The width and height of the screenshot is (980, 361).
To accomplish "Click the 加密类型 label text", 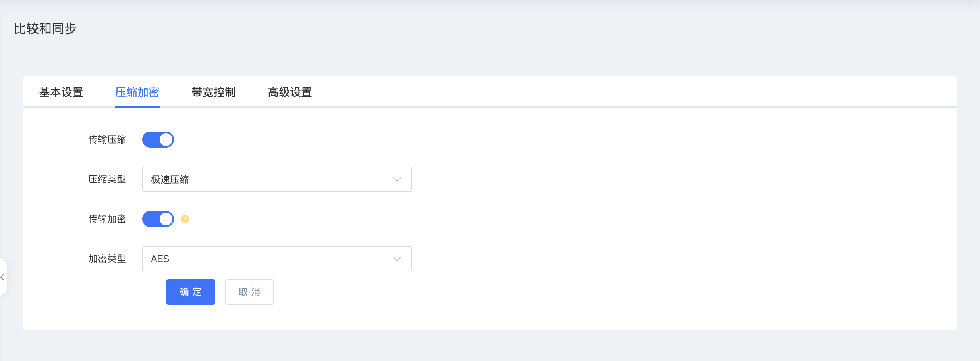I will [107, 259].
